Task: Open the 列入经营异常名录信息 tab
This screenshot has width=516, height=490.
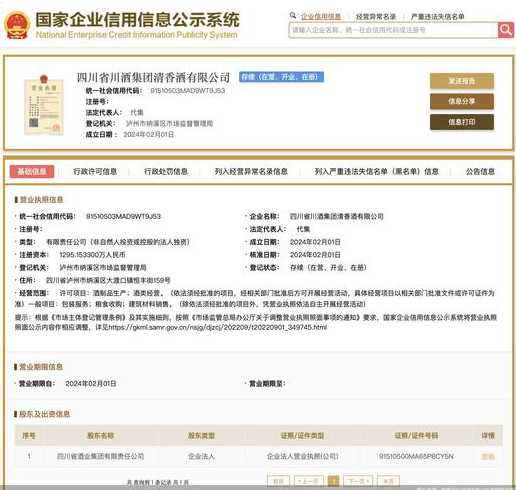Action: 251,171
